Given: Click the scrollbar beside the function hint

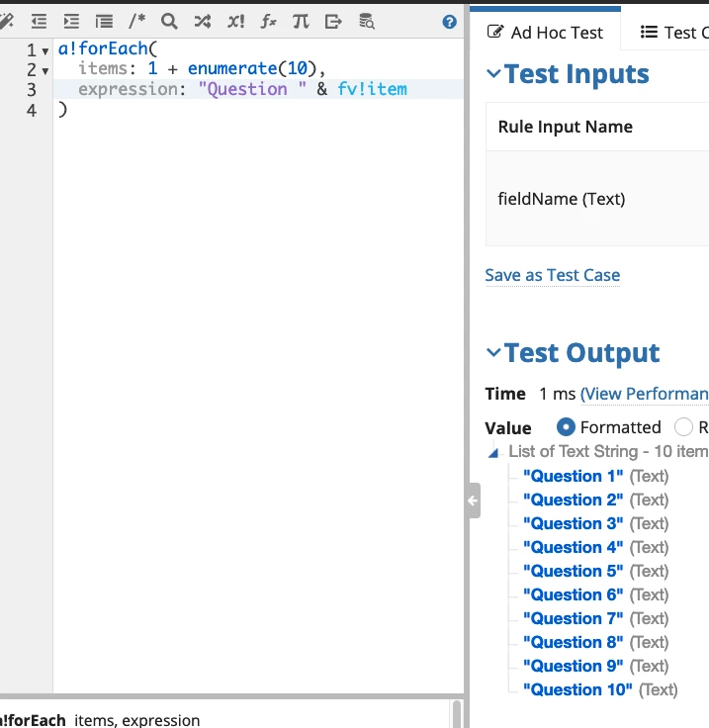Looking at the screenshot, I should (x=457, y=714).
